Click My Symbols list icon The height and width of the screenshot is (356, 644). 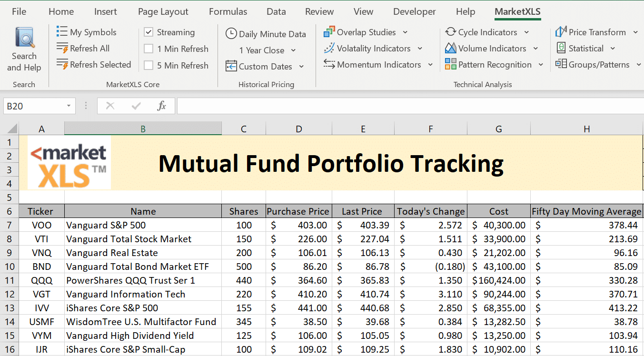tap(62, 32)
